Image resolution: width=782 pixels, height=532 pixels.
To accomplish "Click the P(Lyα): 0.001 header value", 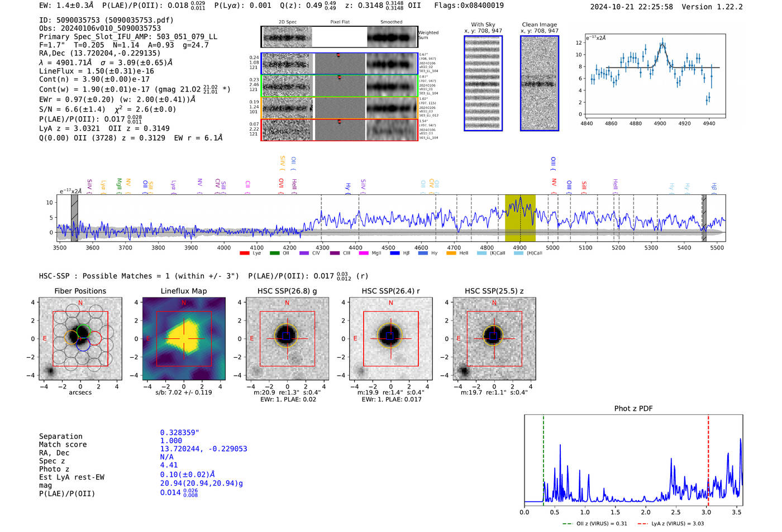I will (x=243, y=6).
